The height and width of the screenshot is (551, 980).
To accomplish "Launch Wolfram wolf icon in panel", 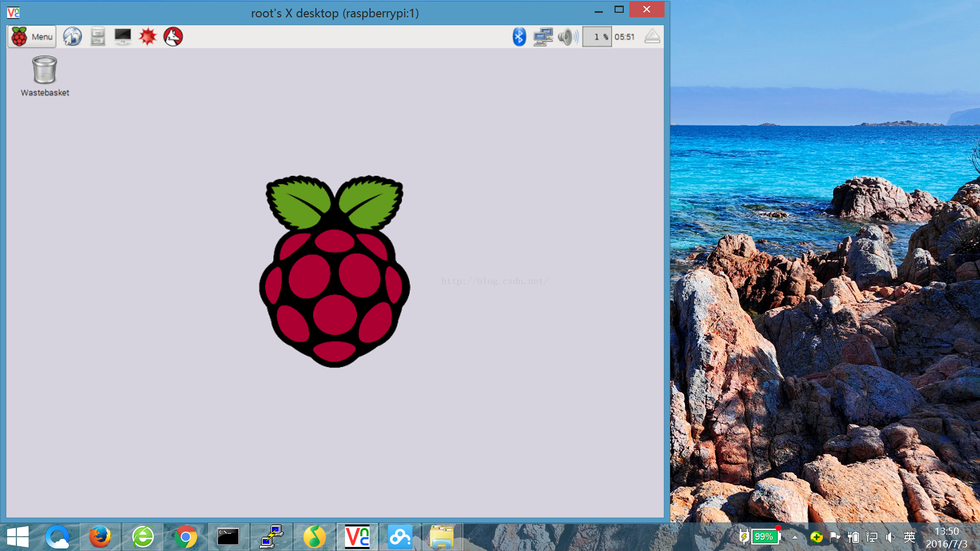I will coord(173,37).
